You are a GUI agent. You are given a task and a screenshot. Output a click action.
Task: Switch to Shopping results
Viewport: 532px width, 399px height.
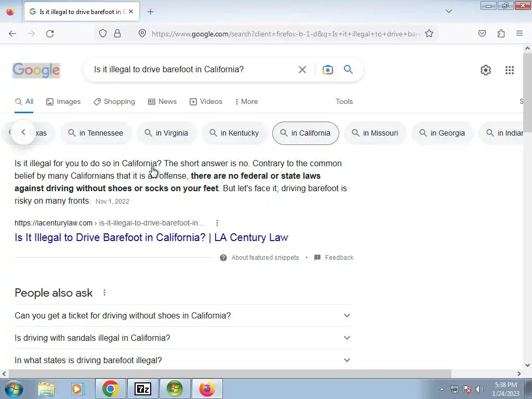tap(114, 101)
